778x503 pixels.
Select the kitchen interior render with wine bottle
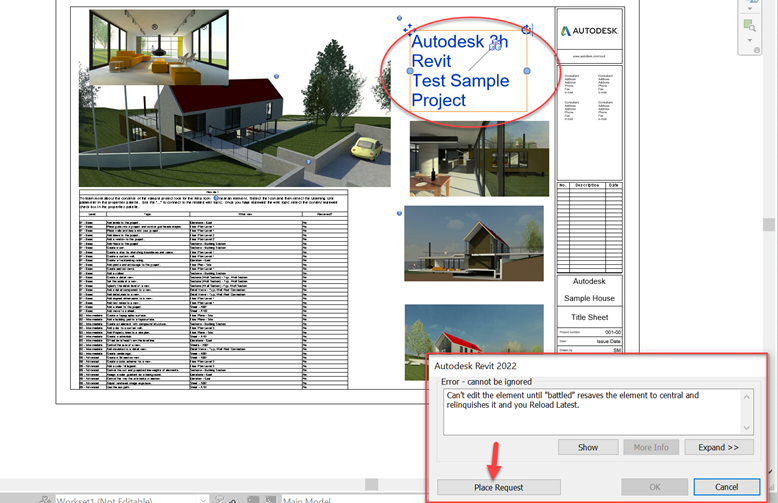coord(479,159)
